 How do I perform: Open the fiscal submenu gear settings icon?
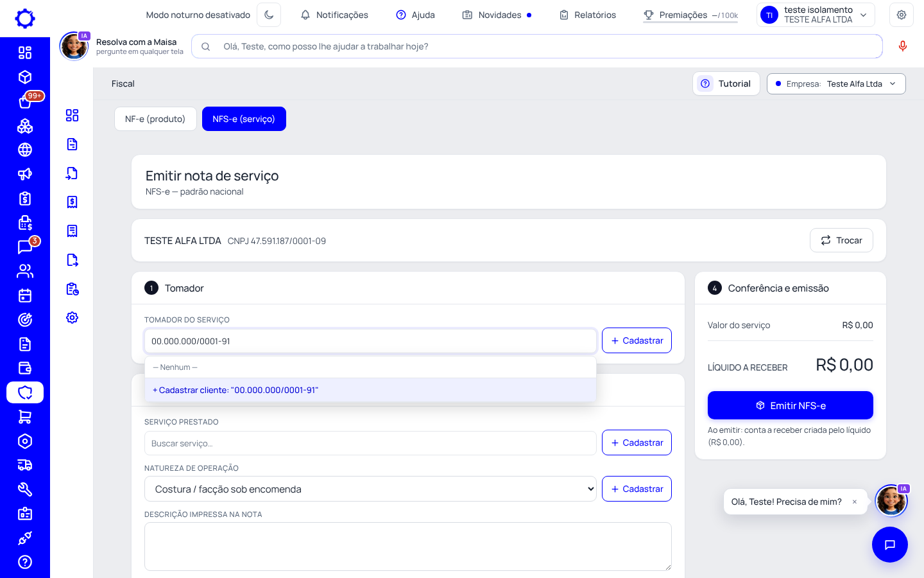(x=72, y=317)
